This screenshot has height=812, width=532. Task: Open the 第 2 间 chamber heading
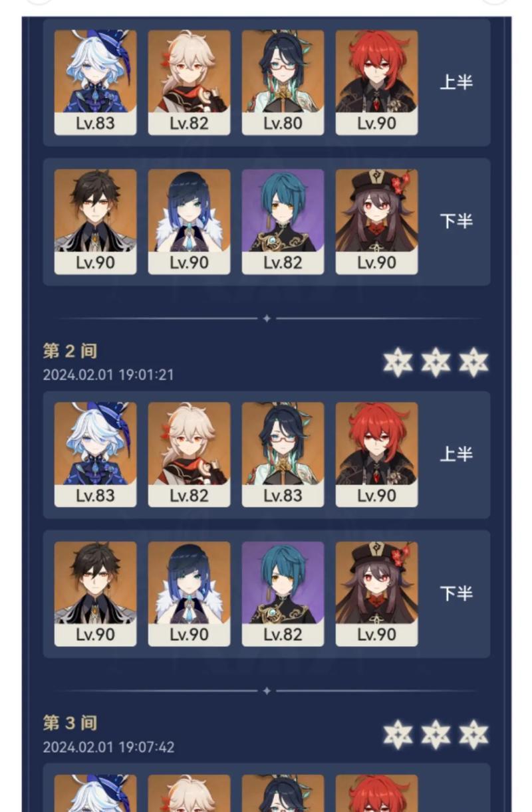click(x=70, y=351)
